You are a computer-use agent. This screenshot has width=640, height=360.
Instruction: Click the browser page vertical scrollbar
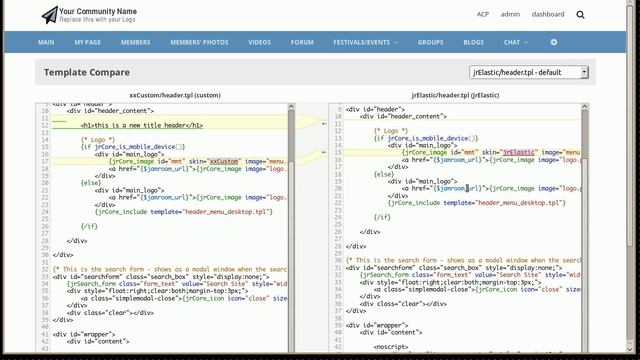click(x=630, y=127)
